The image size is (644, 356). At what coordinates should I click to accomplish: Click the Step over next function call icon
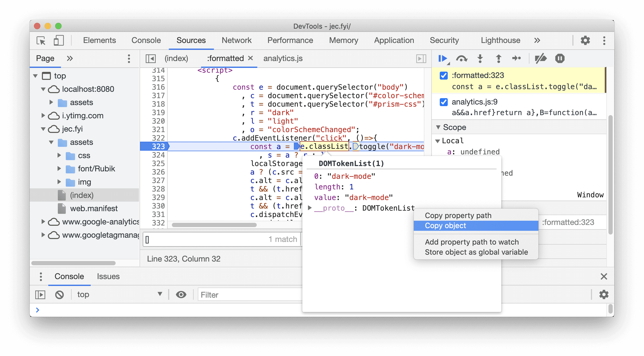click(462, 58)
